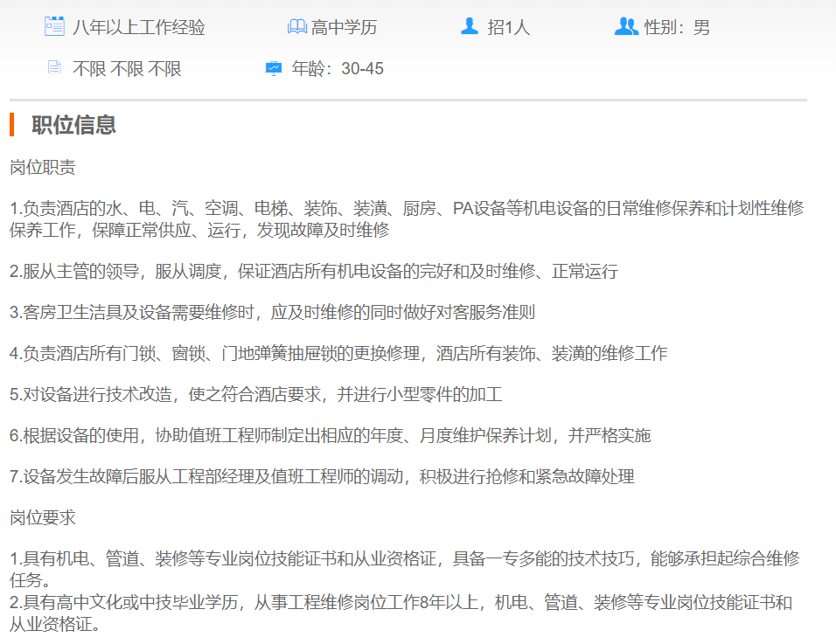
Task: Click the monitor icon beside 年龄
Action: pyautogui.click(x=274, y=68)
